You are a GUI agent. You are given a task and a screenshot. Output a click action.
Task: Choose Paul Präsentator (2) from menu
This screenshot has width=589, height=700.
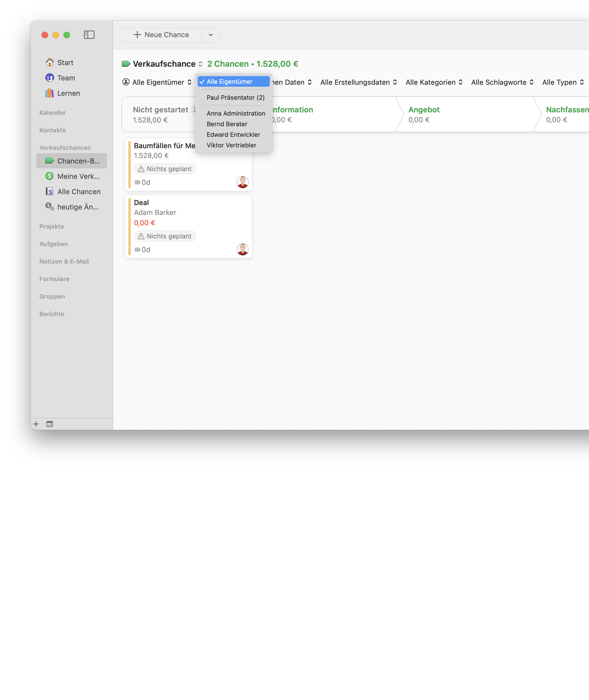coord(235,98)
